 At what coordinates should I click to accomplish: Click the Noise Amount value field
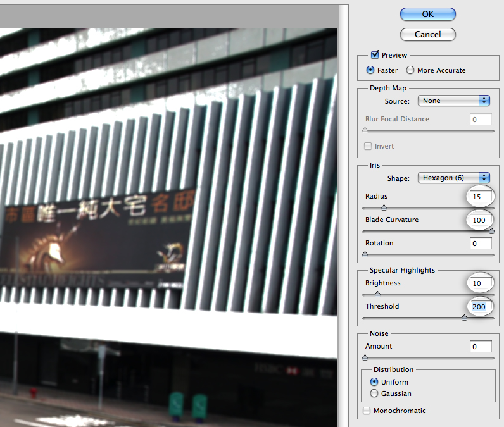click(x=481, y=347)
